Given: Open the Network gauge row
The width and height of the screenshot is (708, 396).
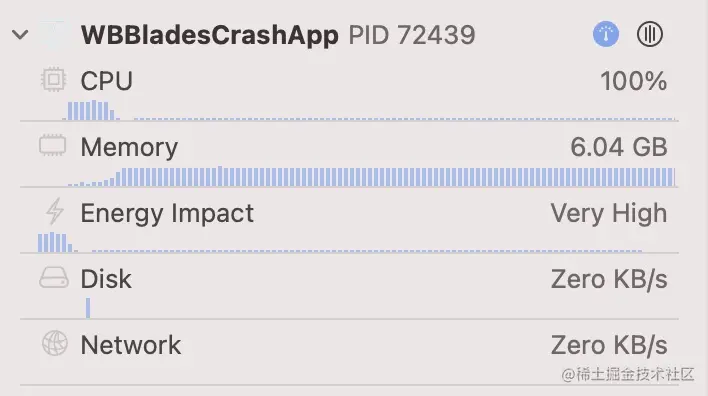Looking at the screenshot, I should click(349, 352).
